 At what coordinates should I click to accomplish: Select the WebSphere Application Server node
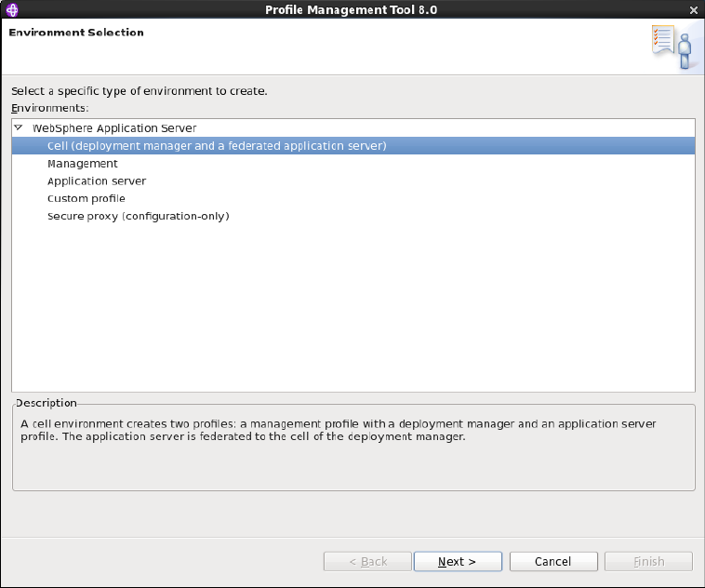tap(114, 128)
